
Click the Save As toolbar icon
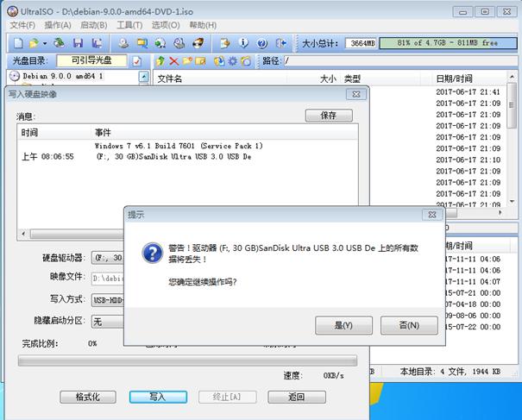[97, 43]
